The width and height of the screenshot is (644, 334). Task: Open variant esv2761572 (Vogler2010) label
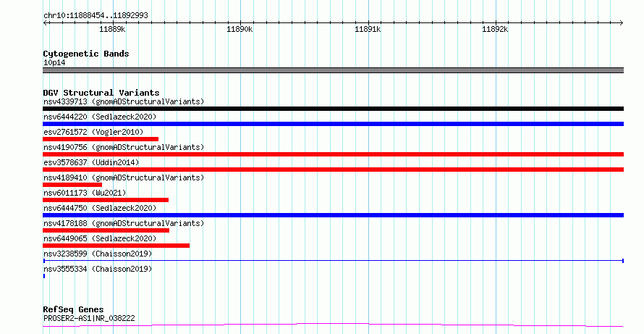93,132
